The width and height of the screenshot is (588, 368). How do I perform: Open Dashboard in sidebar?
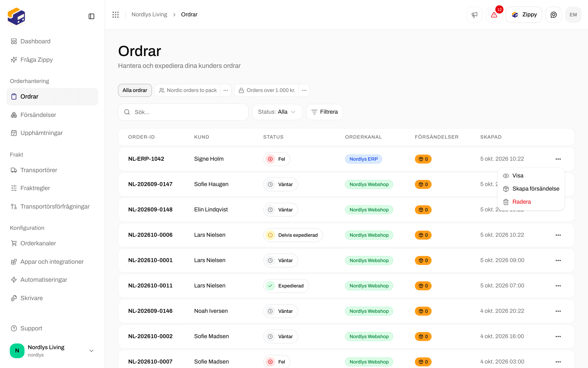52,41
